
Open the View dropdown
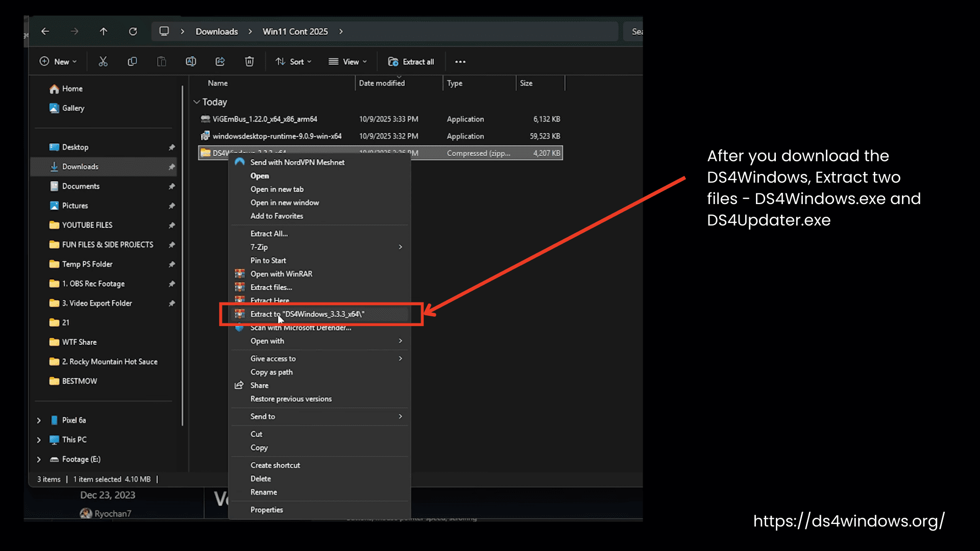pyautogui.click(x=348, y=62)
